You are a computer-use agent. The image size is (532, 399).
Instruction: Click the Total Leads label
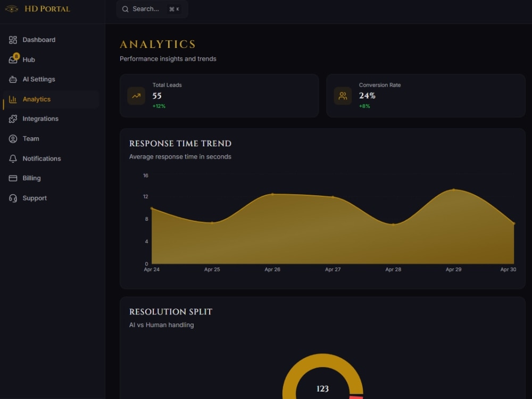click(167, 85)
